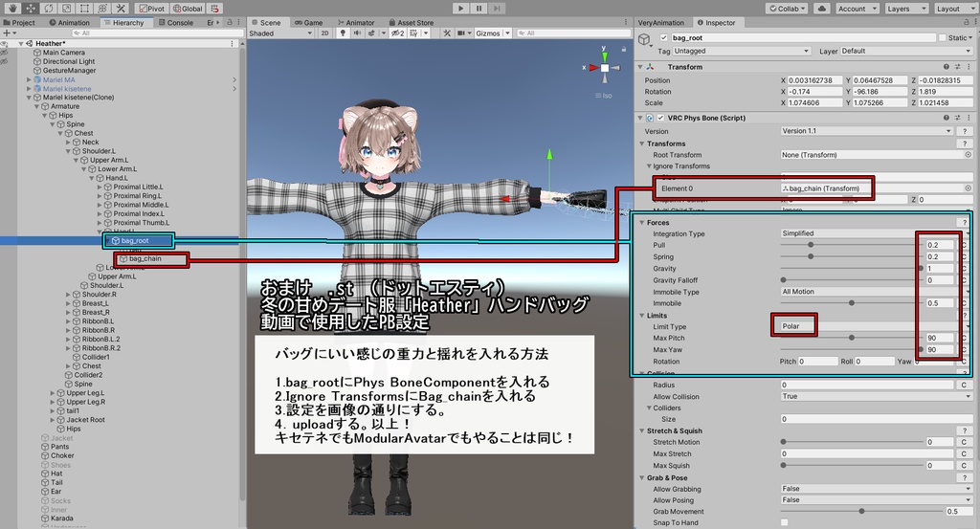
Task: Click the Max Pitch slider
Action: (x=851, y=338)
